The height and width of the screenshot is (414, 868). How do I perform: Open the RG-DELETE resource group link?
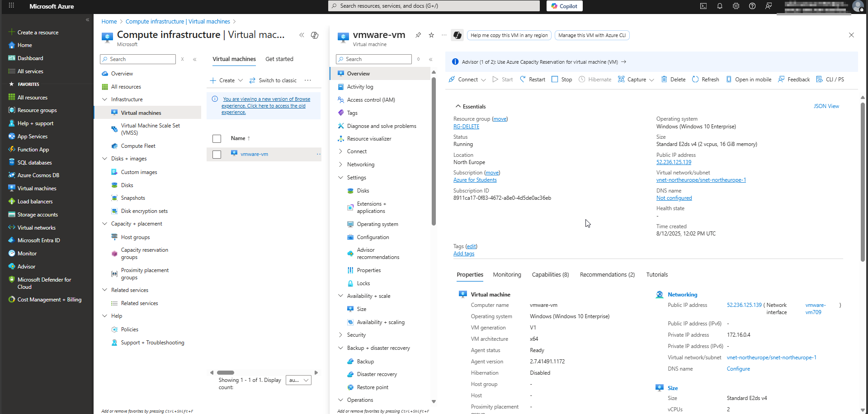466,127
